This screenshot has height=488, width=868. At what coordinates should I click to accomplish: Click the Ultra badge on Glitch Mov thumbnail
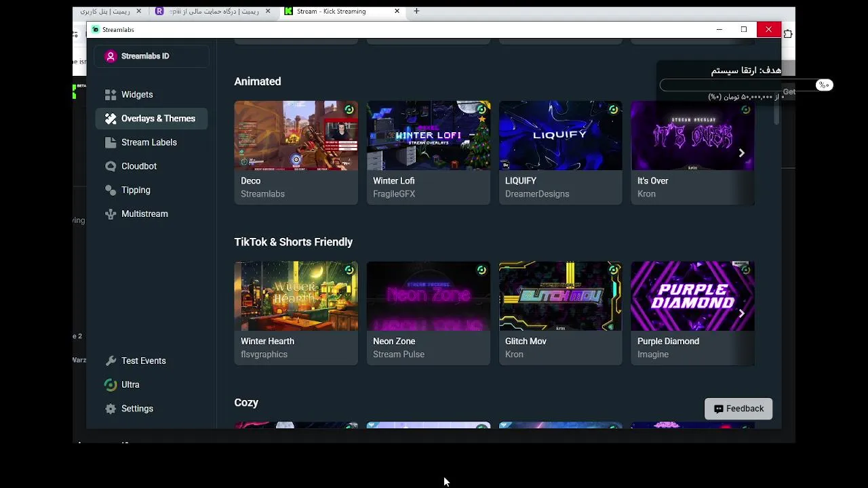click(x=613, y=270)
